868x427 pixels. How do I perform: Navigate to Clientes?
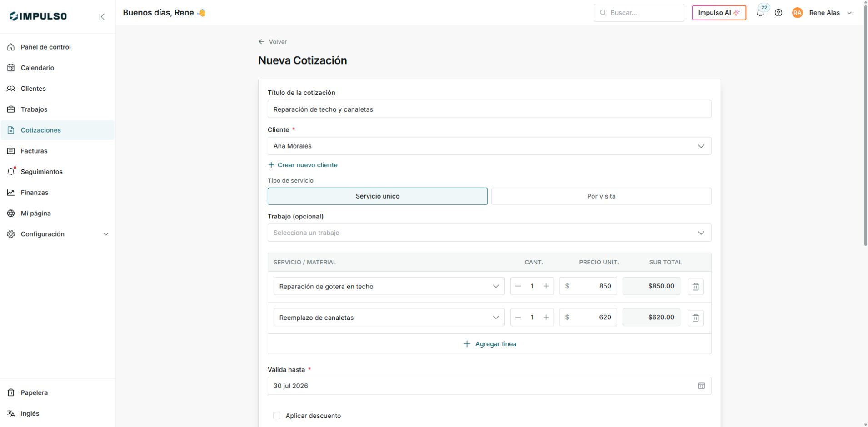point(58,89)
